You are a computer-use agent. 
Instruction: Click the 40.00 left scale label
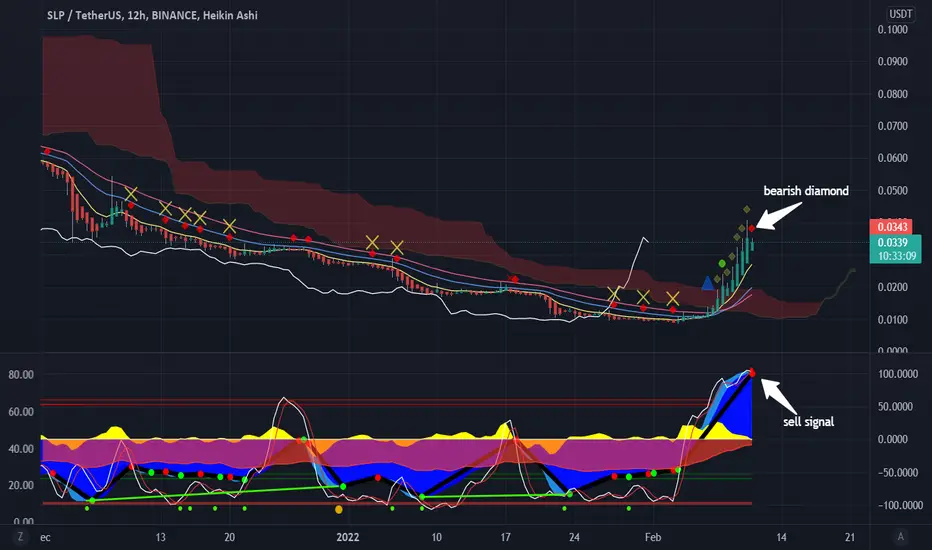21,449
